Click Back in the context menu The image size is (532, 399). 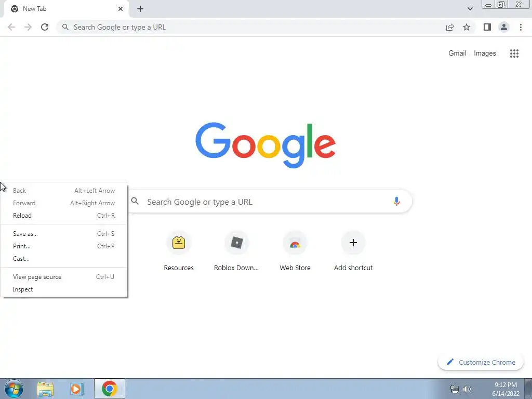64,191
